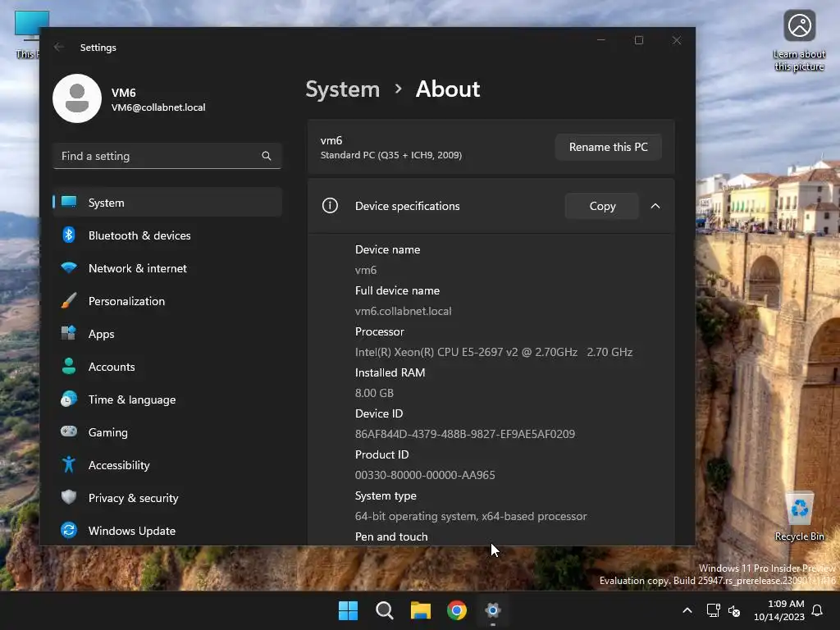This screenshot has height=630, width=840.
Task: Open the clock showing 1:09 AM
Action: click(778, 610)
